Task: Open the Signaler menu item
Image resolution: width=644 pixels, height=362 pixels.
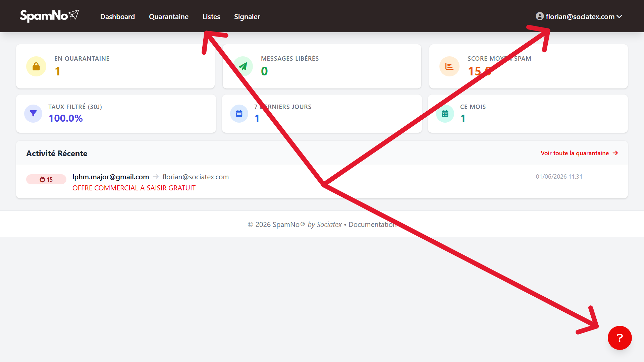Action: (x=247, y=16)
